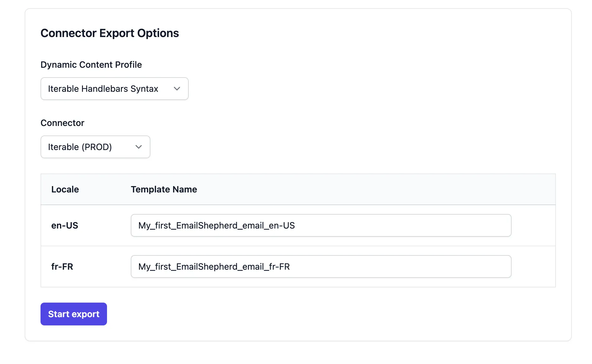The height and width of the screenshot is (364, 592).
Task: Click the chevron on Iterable (PROD) selector
Action: 138,147
